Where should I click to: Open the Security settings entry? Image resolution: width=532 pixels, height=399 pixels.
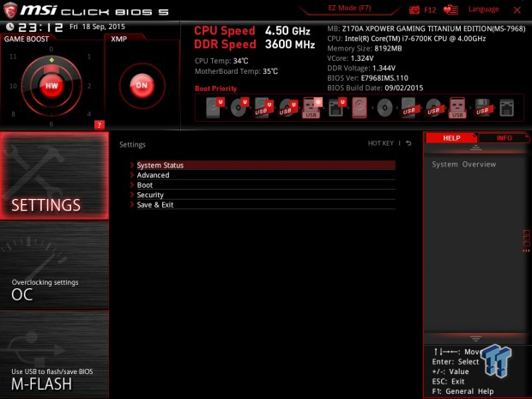point(266,195)
